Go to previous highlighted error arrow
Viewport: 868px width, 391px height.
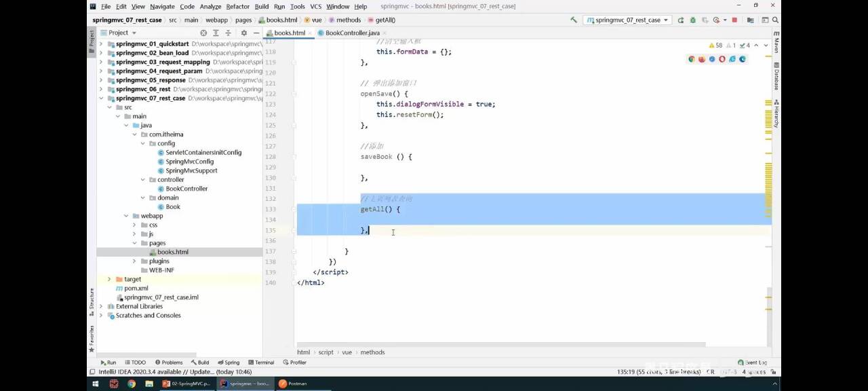(x=756, y=45)
